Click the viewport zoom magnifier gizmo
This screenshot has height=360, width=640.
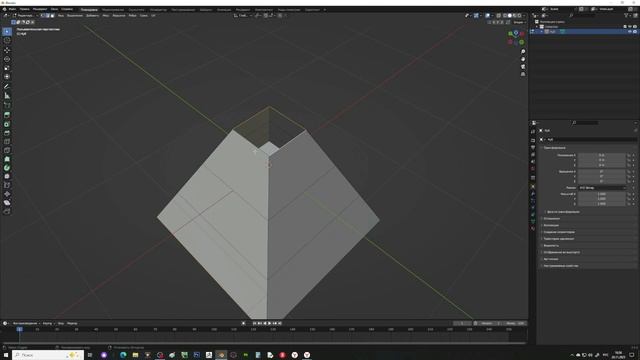[523, 52]
